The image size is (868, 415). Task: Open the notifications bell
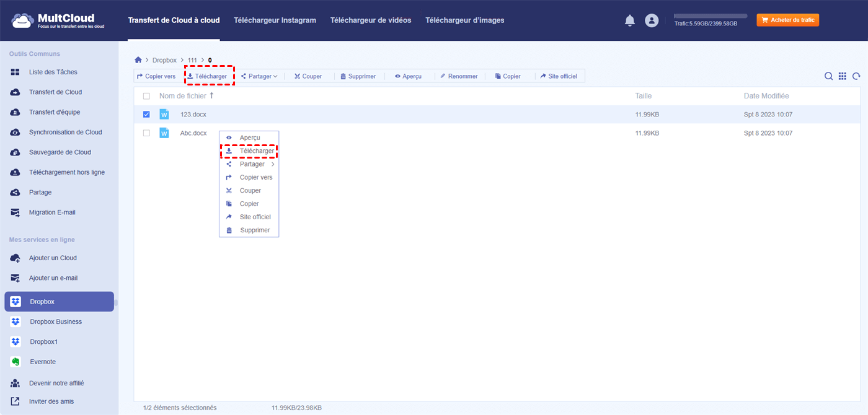[x=630, y=20]
